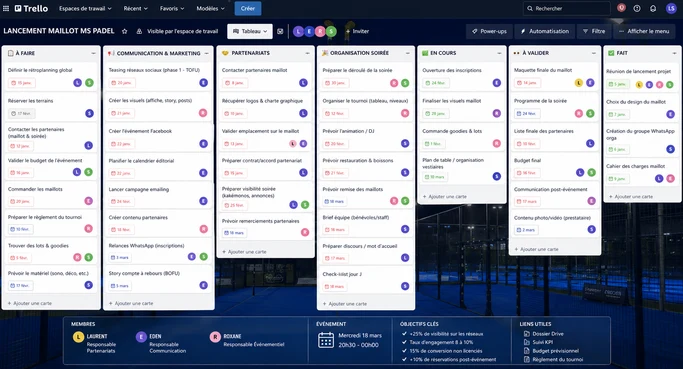Viewport: 683px width, 369px height.
Task: Open list menu of FAIT
Action: [x=674, y=53]
